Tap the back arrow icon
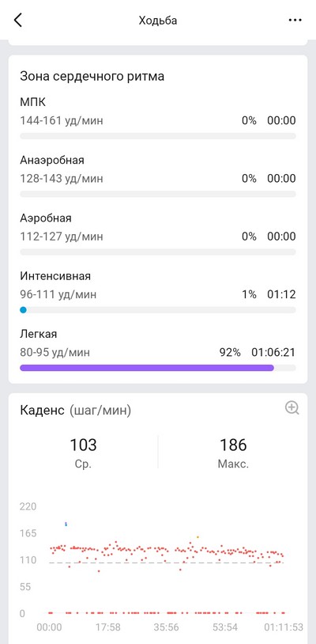Image resolution: width=316 pixels, height=644 pixels. [17, 20]
